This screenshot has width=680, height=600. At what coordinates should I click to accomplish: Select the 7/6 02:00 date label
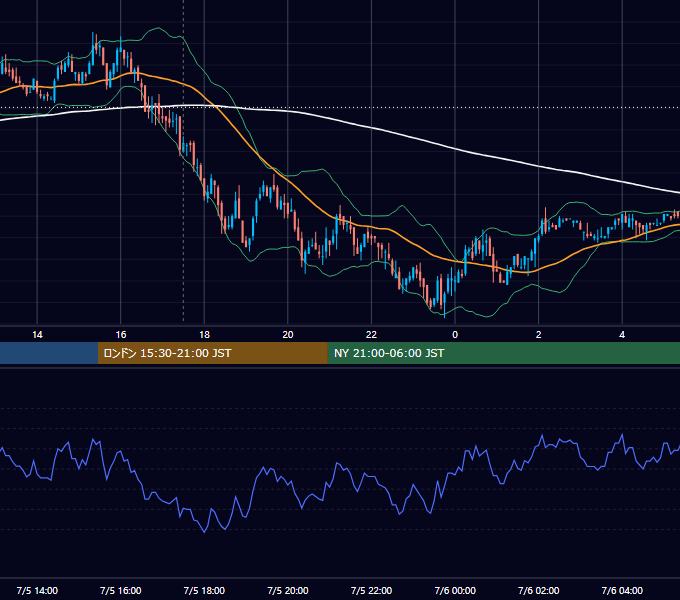539,590
